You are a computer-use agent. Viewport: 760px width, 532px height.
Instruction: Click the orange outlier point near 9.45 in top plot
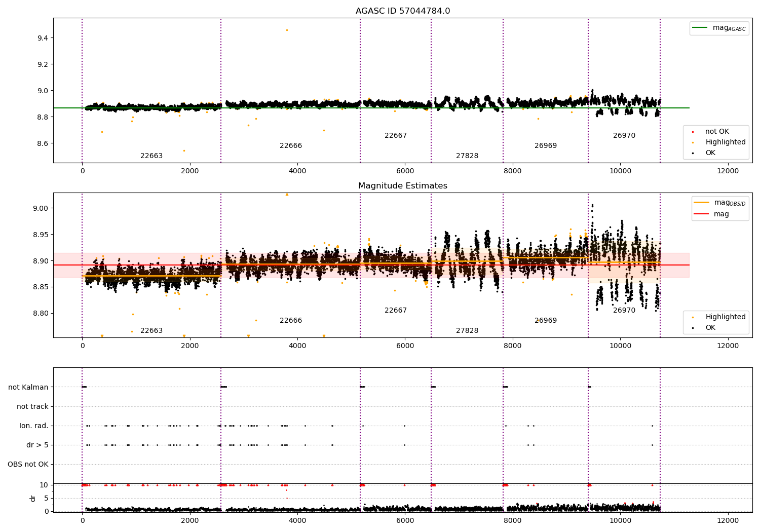(x=287, y=30)
